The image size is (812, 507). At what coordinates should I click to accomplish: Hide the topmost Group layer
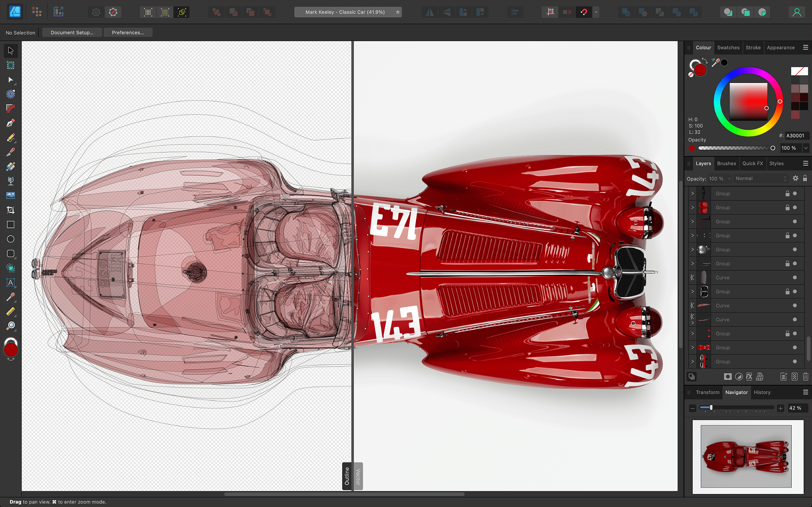(x=794, y=193)
